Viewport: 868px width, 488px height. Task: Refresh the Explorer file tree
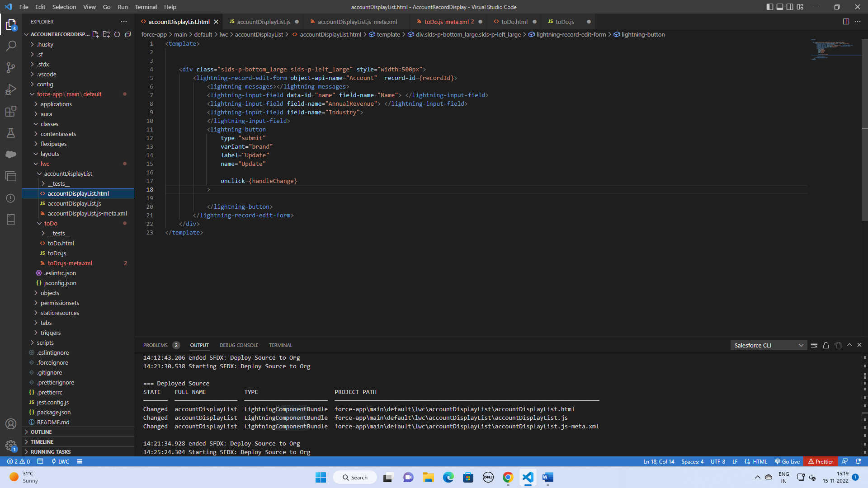(117, 34)
